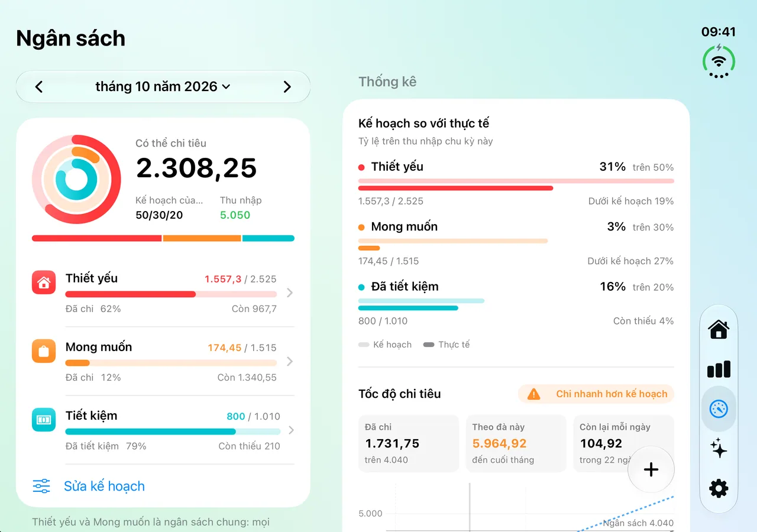
Task: Tap the budget ring chart
Action: point(76,179)
